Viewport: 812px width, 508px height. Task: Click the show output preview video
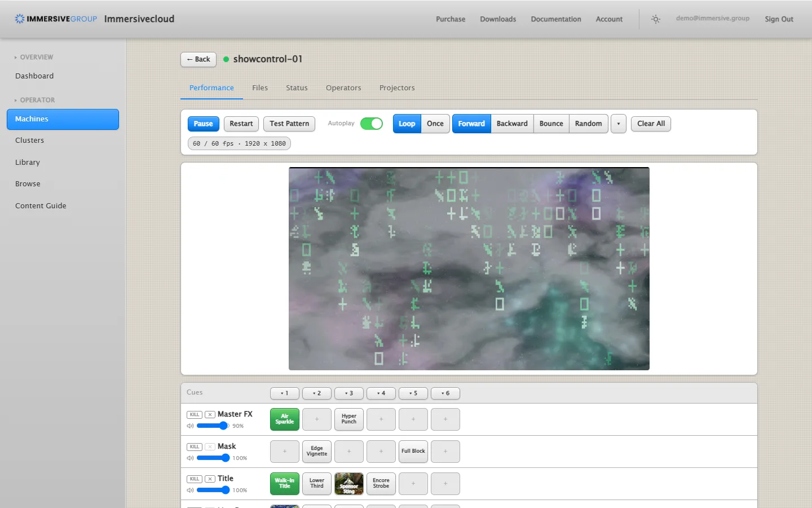[469, 269]
